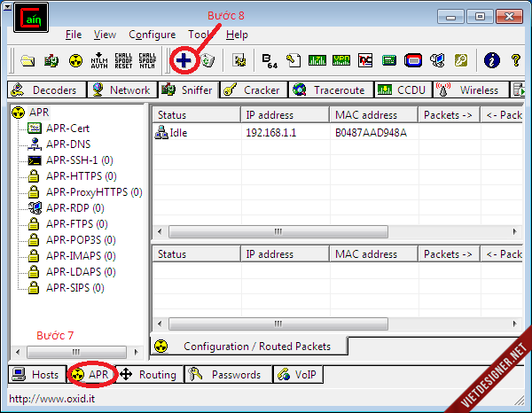
Task: Open the Access database password decoder icon
Action: 293,61
